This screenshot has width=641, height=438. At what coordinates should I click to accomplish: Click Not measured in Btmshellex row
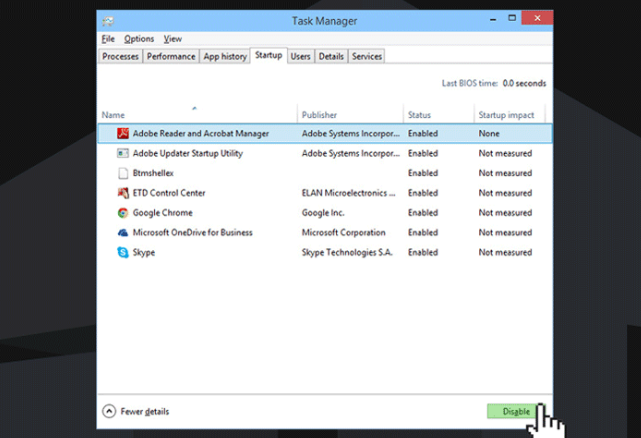click(x=505, y=173)
